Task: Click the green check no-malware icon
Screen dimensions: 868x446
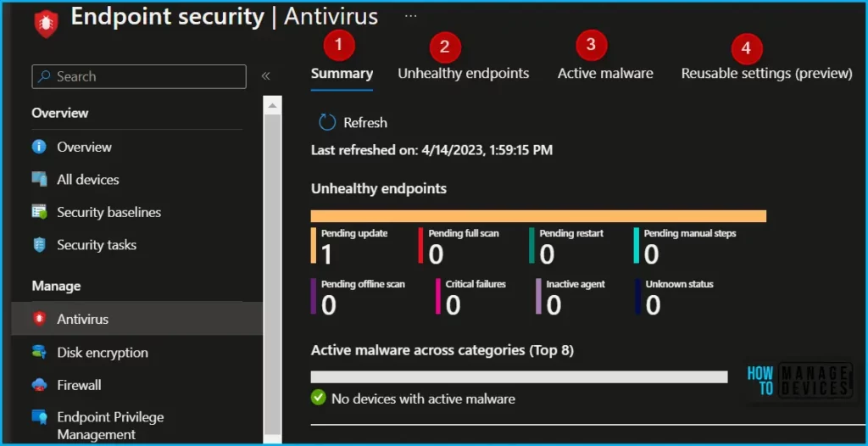Action: (319, 397)
